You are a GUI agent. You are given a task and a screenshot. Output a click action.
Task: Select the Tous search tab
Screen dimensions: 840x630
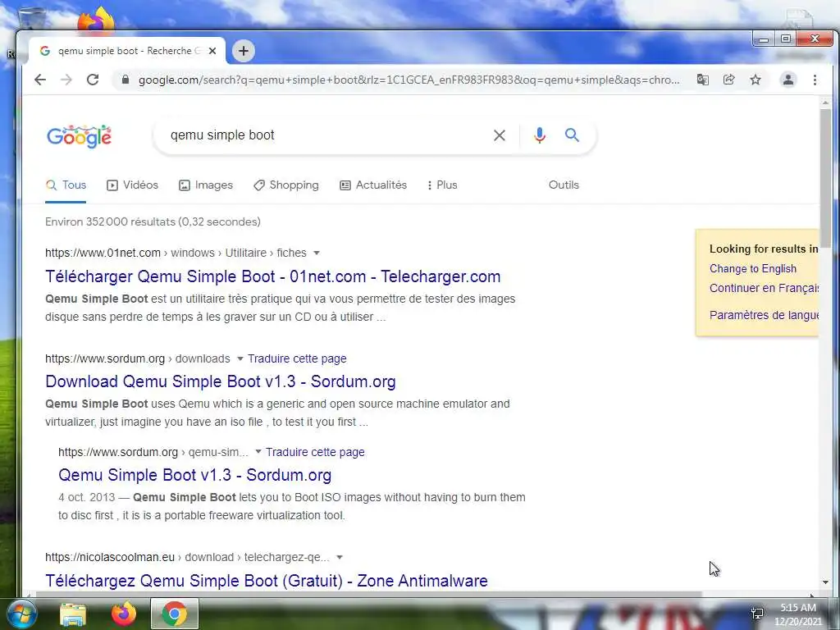coord(66,185)
